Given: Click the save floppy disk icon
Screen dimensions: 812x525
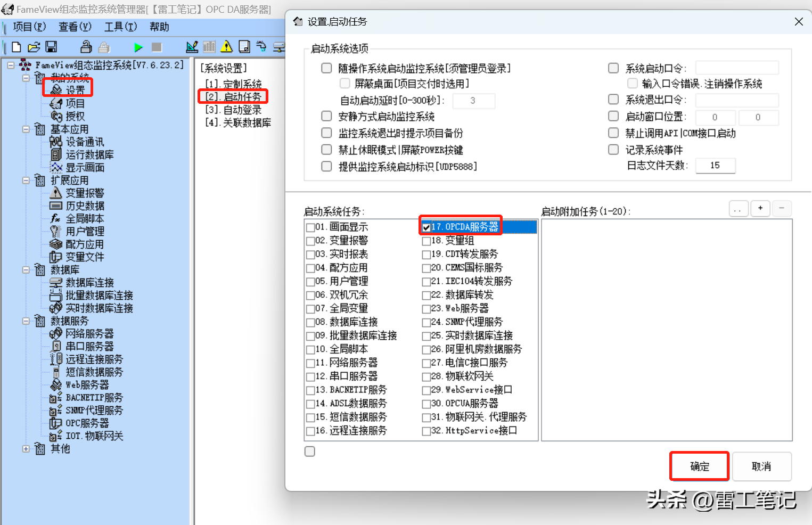Looking at the screenshot, I should pos(51,47).
